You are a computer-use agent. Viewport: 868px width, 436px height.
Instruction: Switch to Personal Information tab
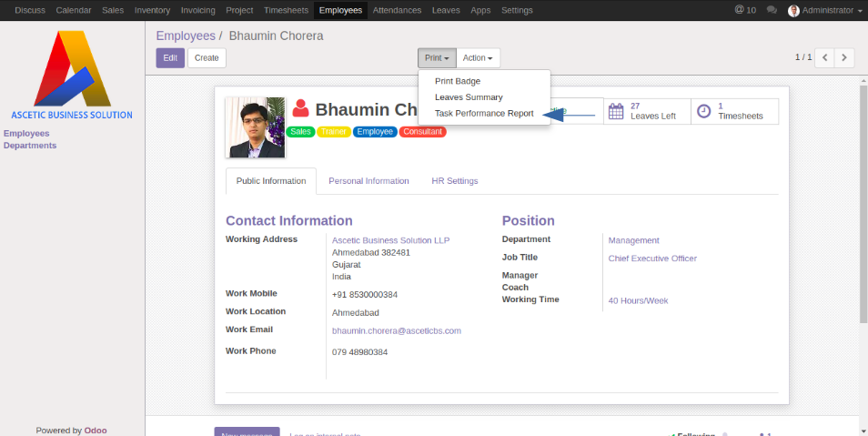tap(368, 180)
